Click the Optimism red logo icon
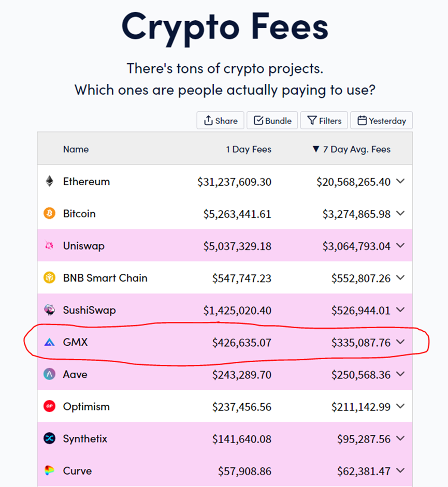 [49, 406]
